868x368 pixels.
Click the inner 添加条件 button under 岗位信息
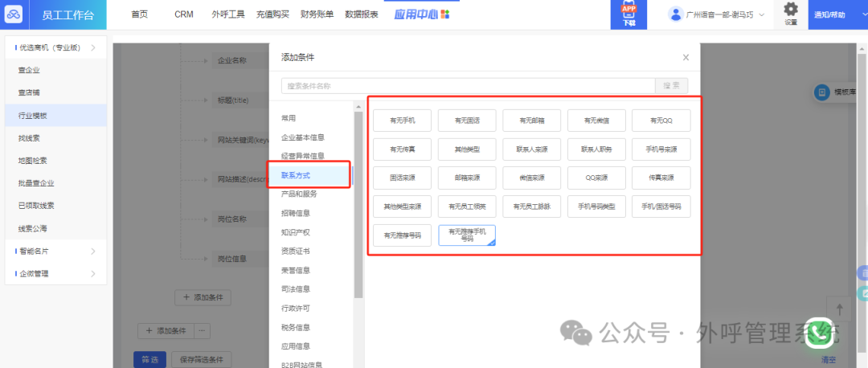203,297
